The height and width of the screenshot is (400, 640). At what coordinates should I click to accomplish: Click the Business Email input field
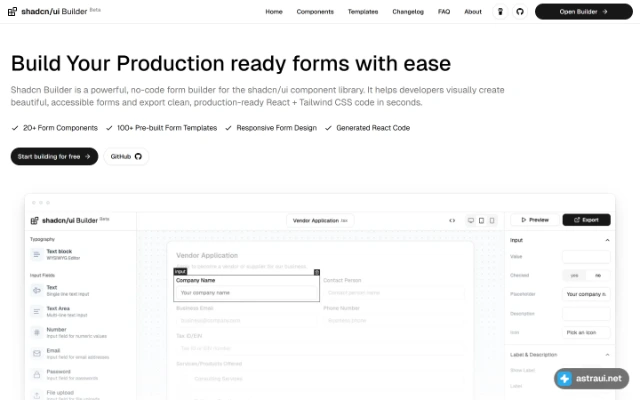247,320
